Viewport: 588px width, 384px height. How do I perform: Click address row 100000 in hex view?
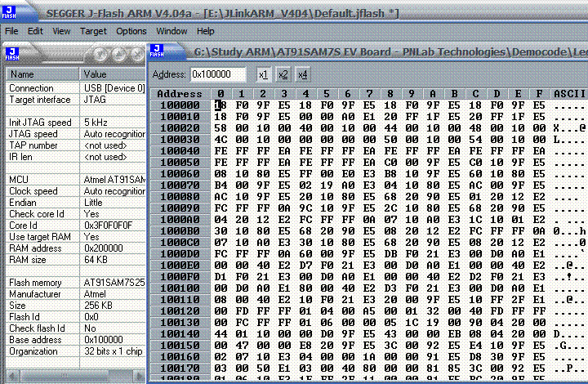(180, 105)
